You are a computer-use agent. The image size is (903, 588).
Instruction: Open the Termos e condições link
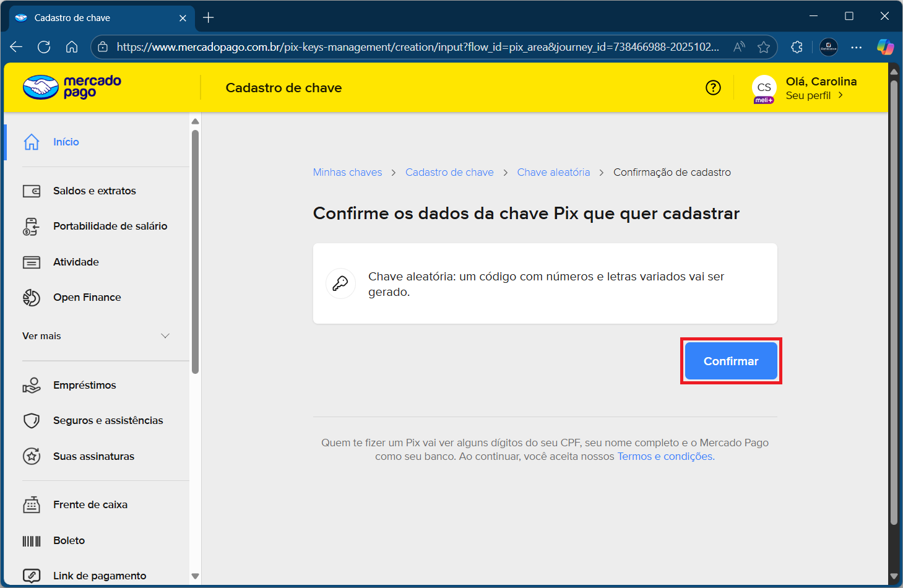(x=664, y=456)
